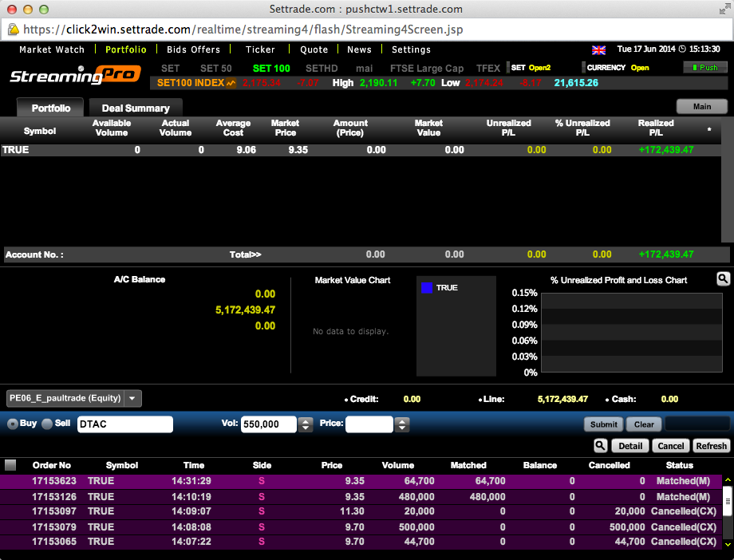Screen dimensions: 734x560
Task: Click the Submit order button
Action: click(x=603, y=424)
